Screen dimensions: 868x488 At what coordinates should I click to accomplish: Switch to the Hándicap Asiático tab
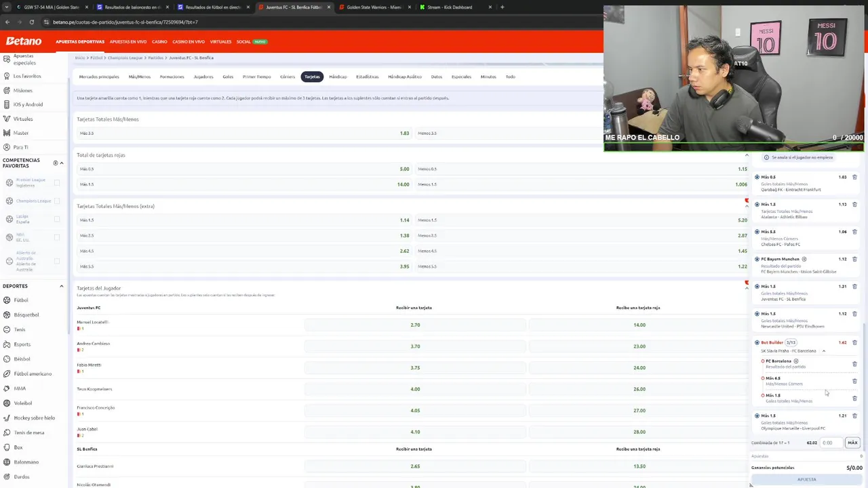[x=405, y=77]
